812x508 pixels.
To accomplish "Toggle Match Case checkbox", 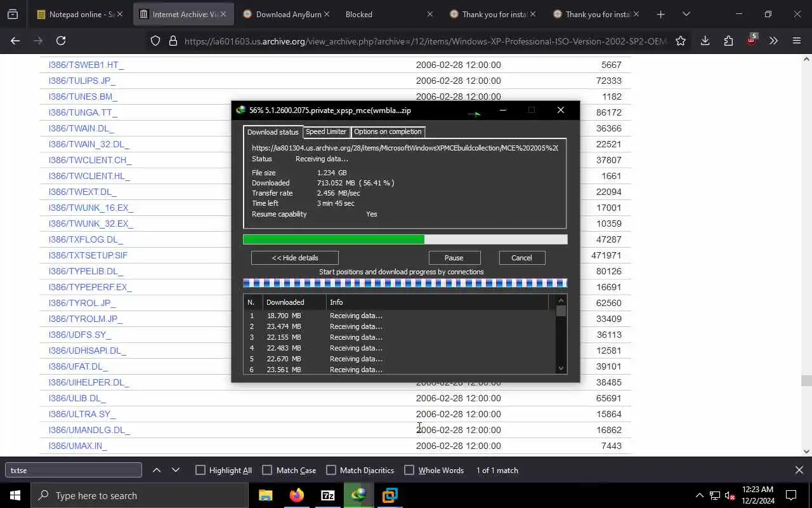I will tap(267, 470).
